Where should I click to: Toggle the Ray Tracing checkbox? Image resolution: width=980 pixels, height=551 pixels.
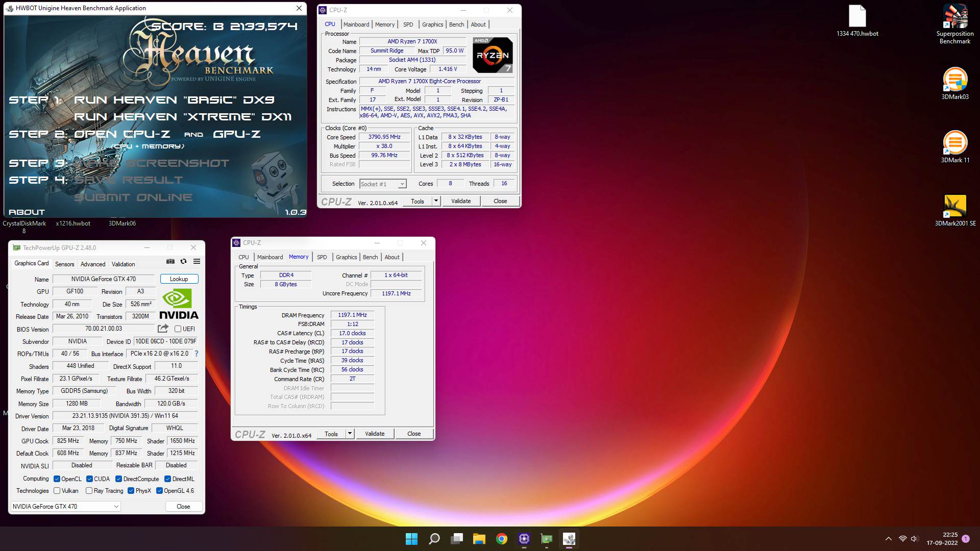tap(89, 491)
